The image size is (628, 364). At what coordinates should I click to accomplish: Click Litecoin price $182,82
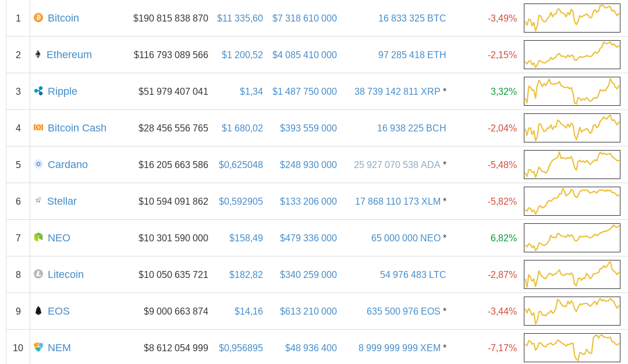coord(246,275)
